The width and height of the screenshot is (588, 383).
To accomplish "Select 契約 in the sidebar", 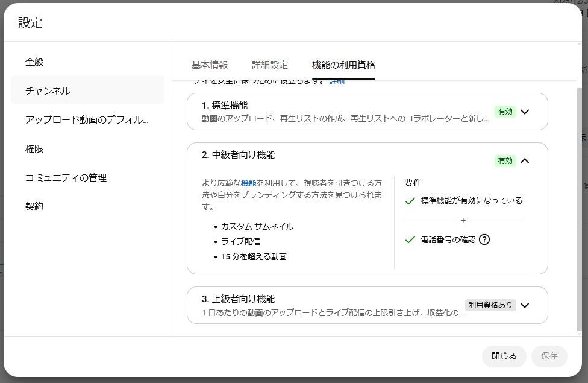I will 34,206.
